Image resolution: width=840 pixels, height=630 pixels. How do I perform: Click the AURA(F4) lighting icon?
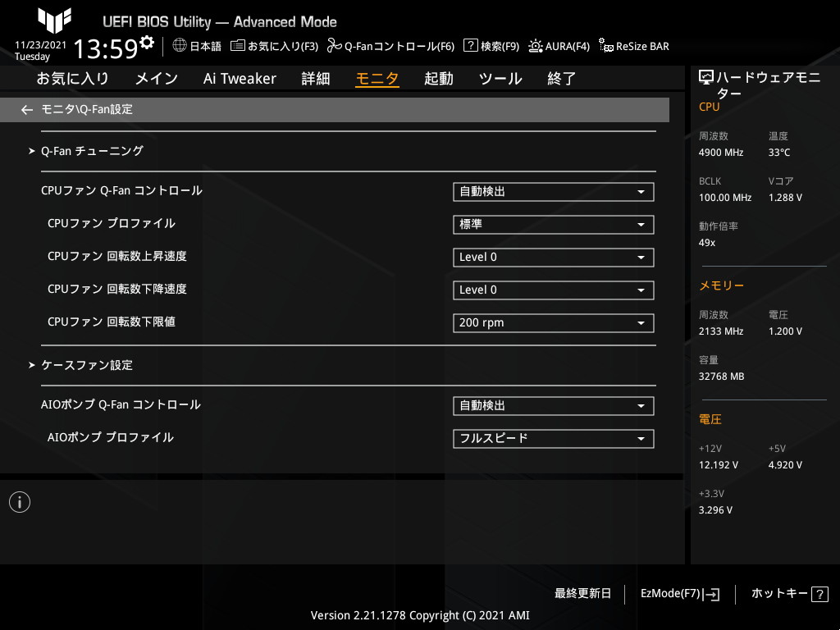[x=535, y=46]
